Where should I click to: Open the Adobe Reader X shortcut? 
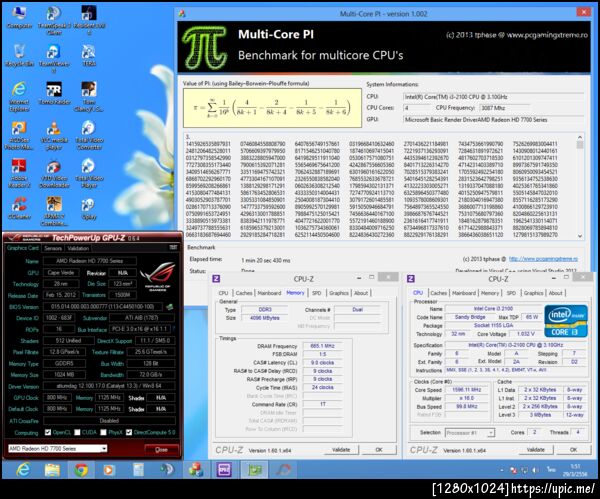[19, 173]
